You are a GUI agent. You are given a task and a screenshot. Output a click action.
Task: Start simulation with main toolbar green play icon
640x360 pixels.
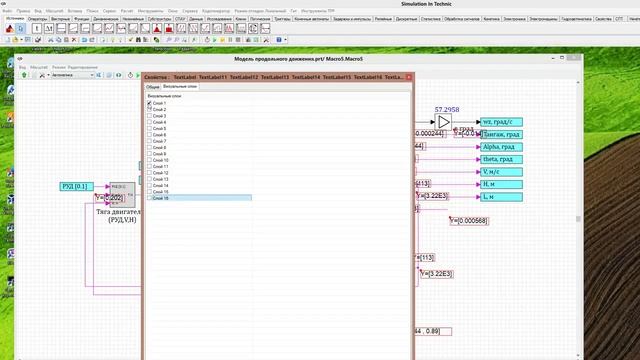click(x=215, y=40)
